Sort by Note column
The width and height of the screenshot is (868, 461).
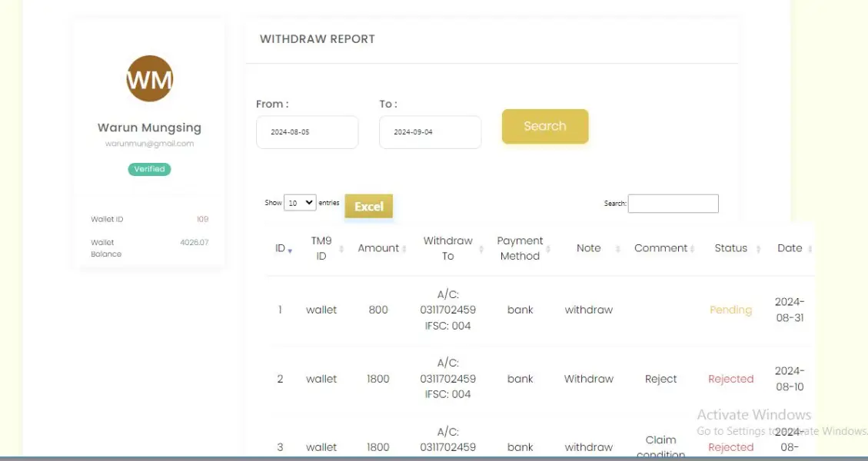(618, 249)
